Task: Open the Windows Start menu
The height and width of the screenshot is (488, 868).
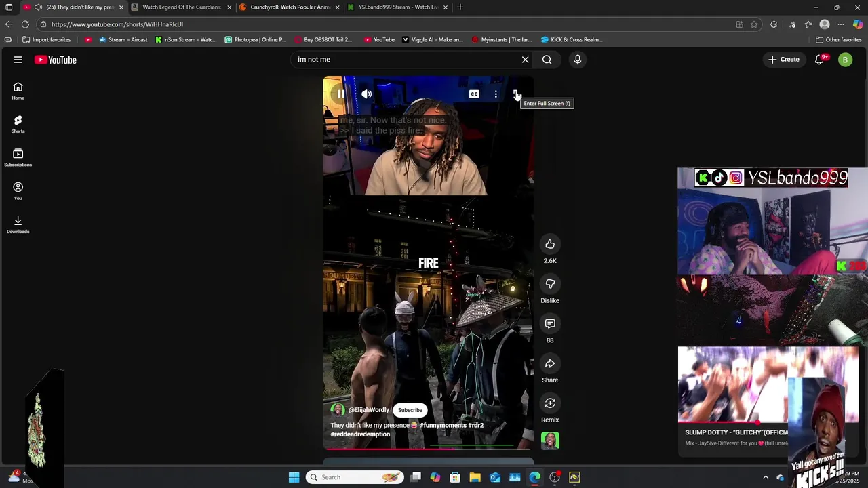Action: pos(294,477)
